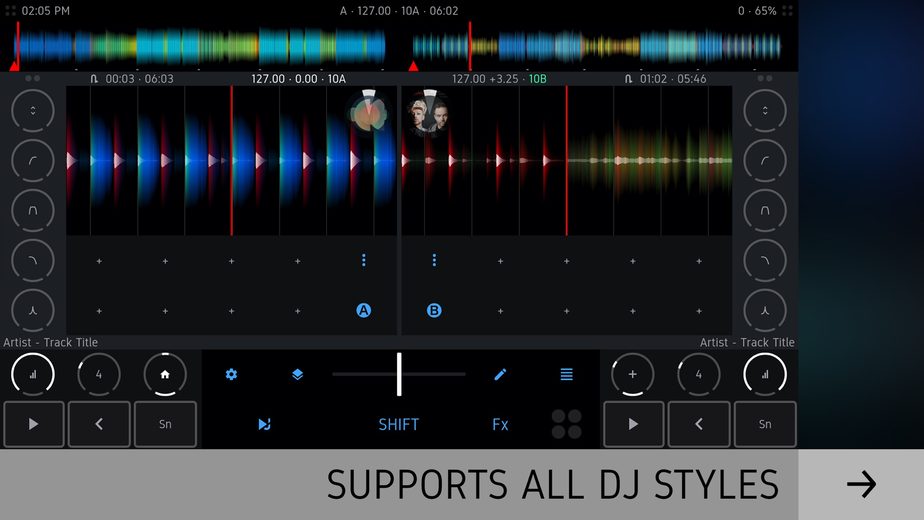Tap left deck mid EQ knob
Image resolution: width=924 pixels, height=520 pixels.
pyautogui.click(x=33, y=210)
